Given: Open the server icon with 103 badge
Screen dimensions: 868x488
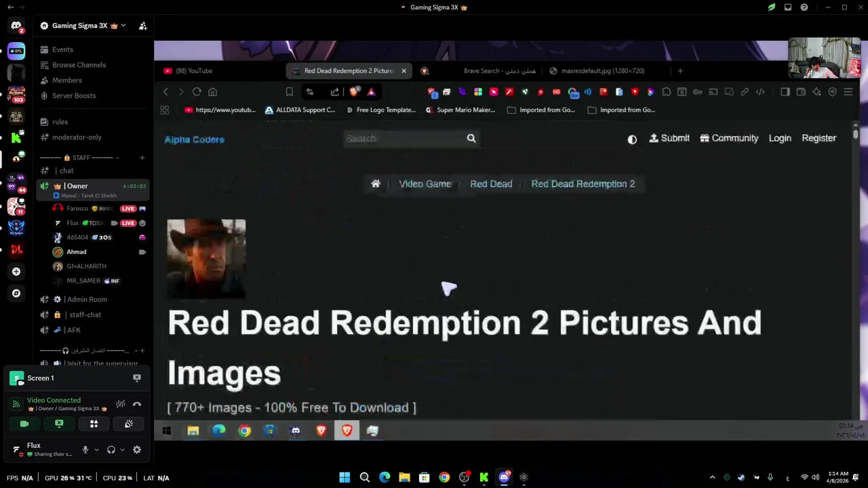Looking at the screenshot, I should tap(16, 94).
